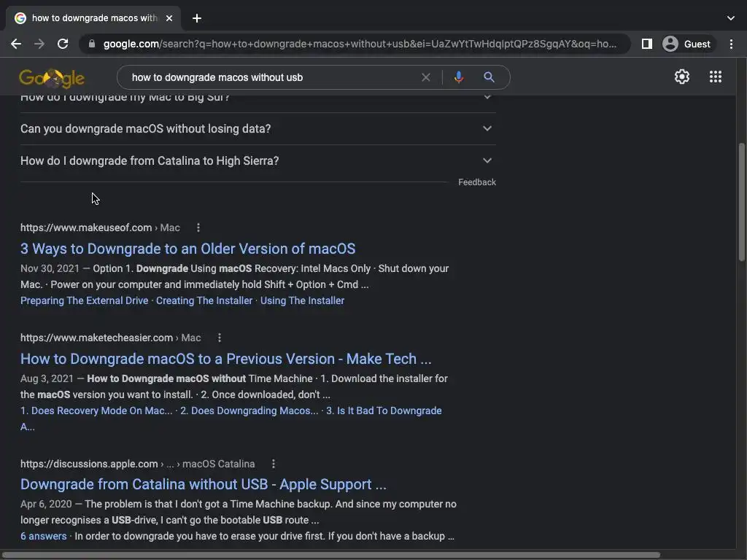Open '3. Is It Bad To Downgrade' sitelink
The image size is (747, 560).
point(384,411)
